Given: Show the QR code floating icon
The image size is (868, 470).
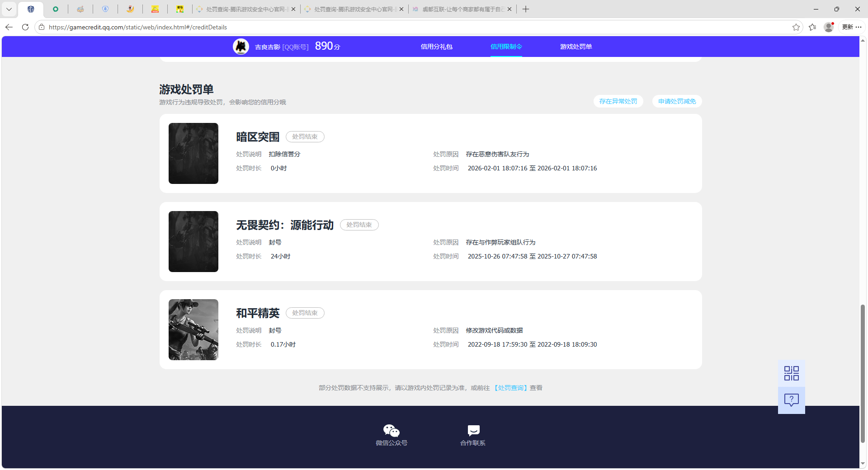Looking at the screenshot, I should click(792, 373).
